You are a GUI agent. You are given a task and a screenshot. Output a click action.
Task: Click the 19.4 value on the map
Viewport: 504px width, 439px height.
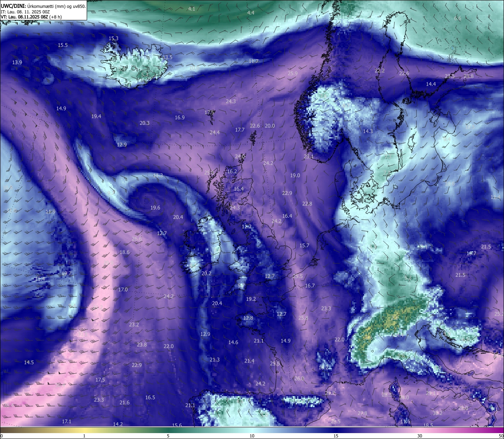(x=96, y=117)
